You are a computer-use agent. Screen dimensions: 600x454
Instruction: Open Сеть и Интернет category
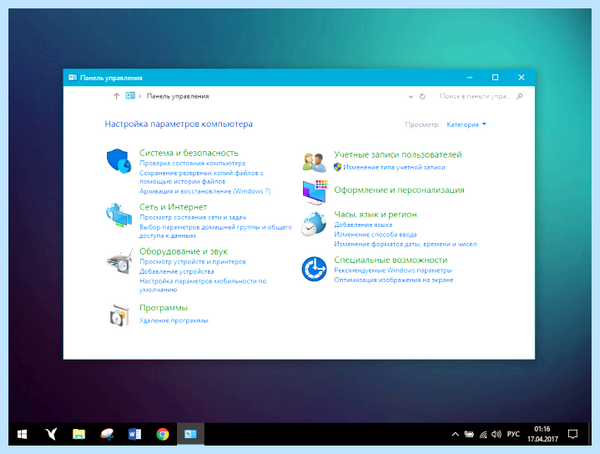click(x=173, y=207)
